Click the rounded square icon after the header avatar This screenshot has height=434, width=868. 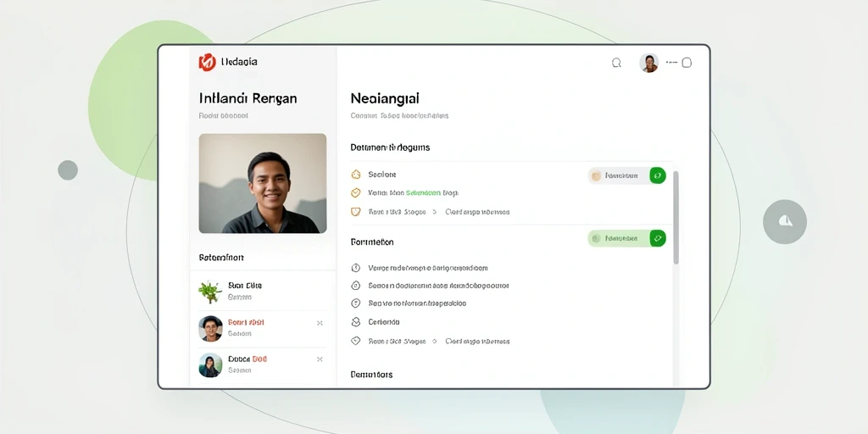coord(687,63)
